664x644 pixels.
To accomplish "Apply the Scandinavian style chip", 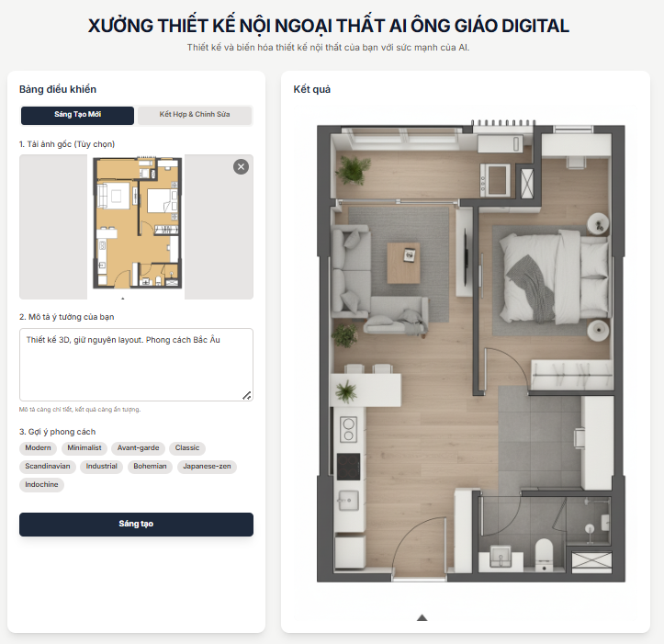I will 48,467.
